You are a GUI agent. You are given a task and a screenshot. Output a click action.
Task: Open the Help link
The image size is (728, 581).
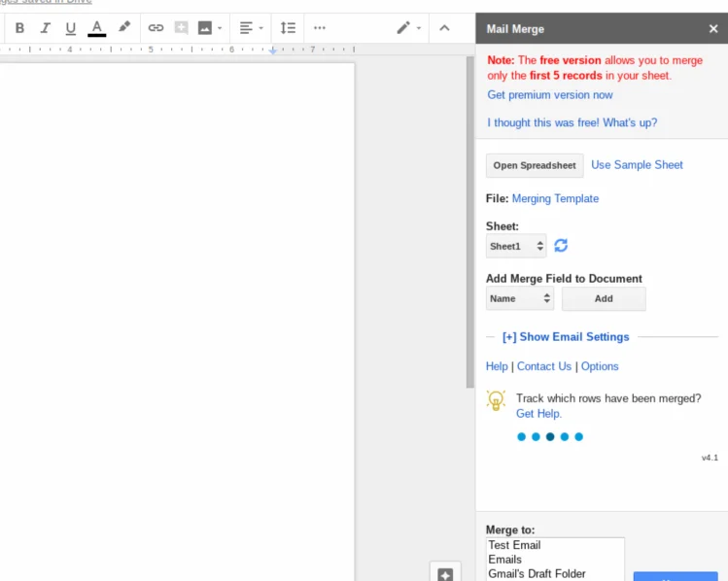[497, 366]
